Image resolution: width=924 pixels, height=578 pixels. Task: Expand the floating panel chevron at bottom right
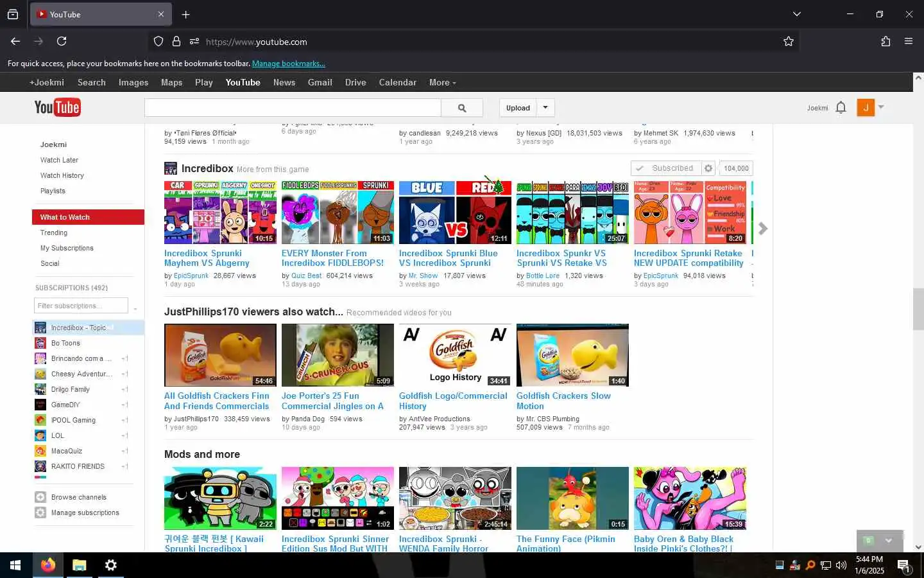click(889, 541)
